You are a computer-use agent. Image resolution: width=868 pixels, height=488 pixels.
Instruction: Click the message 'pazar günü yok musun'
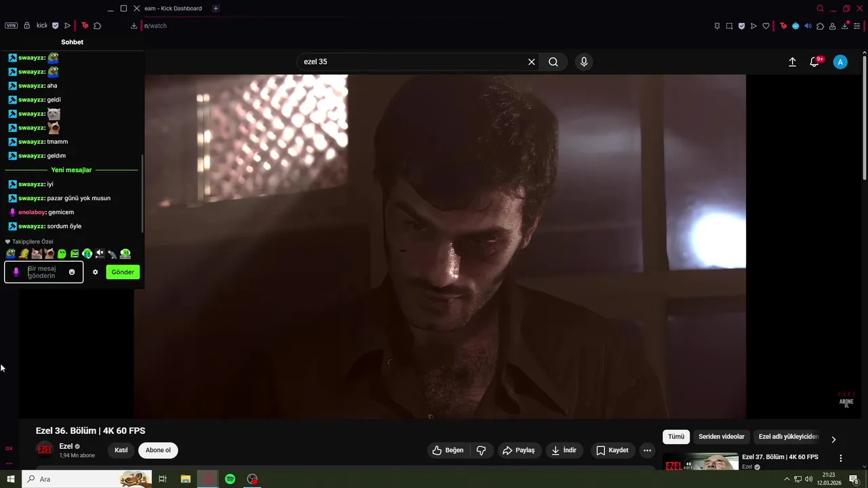(79, 198)
